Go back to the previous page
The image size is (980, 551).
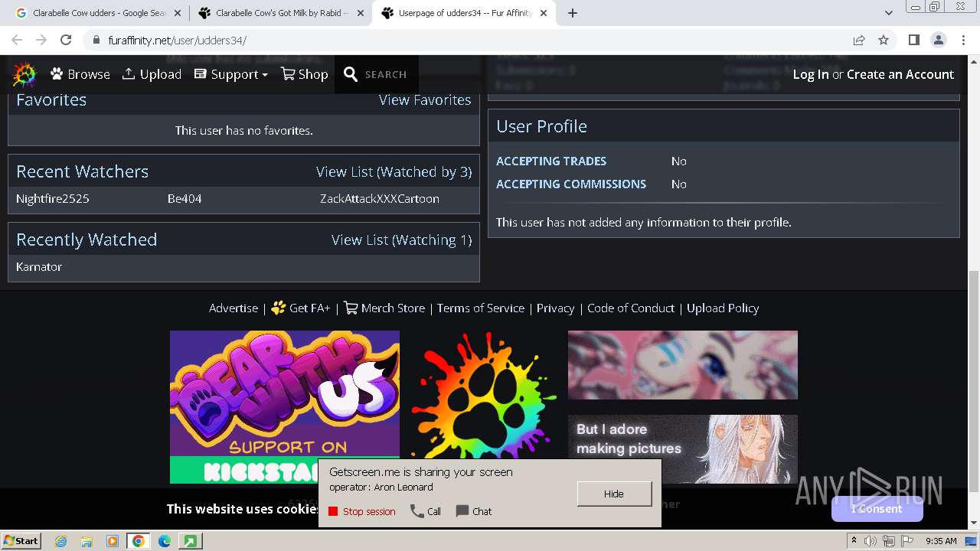click(17, 40)
